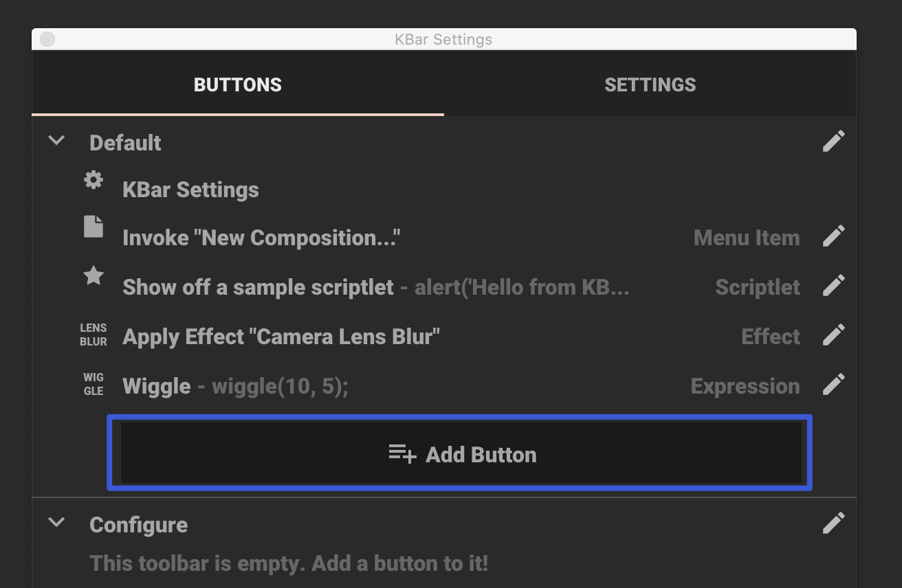
Task: Click the Add Button button
Action: (460, 453)
